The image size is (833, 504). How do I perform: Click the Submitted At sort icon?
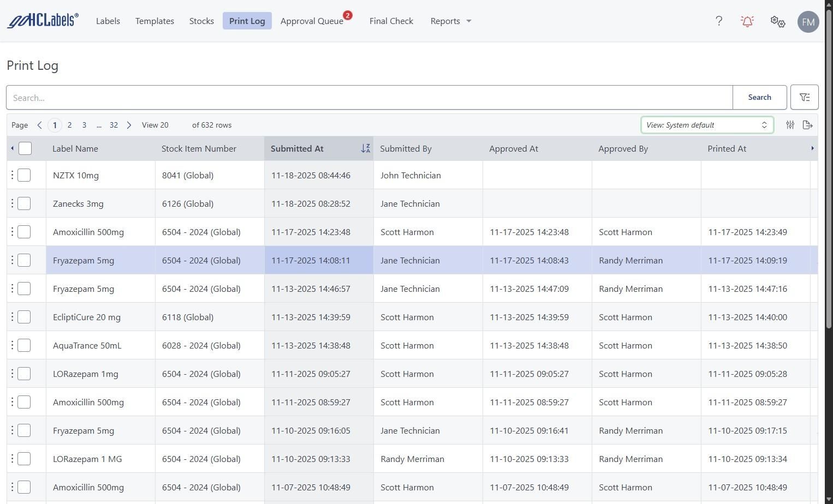[x=365, y=148]
